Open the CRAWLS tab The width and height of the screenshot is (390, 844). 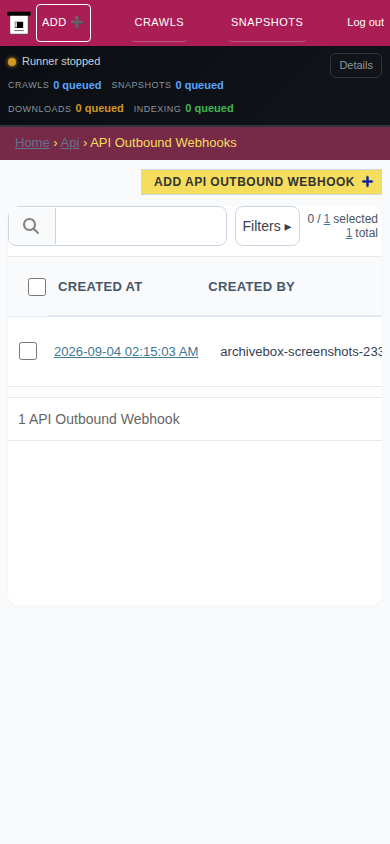tap(159, 23)
